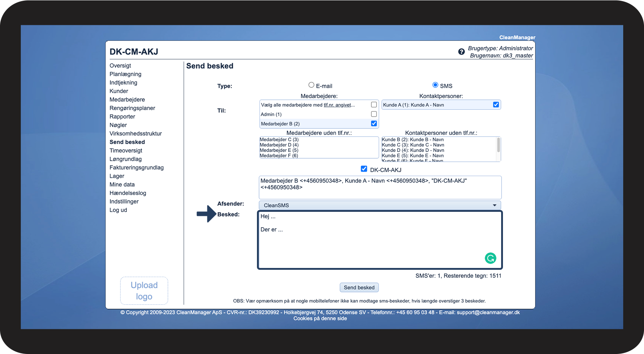Go to Rengøringsplaner in the sidebar
644x354 pixels.
[x=132, y=108]
